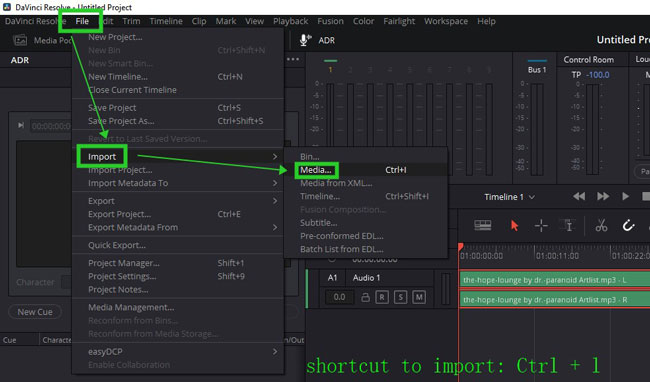The image size is (650, 382).
Task: Open Project Manager... entry
Action: (178, 263)
